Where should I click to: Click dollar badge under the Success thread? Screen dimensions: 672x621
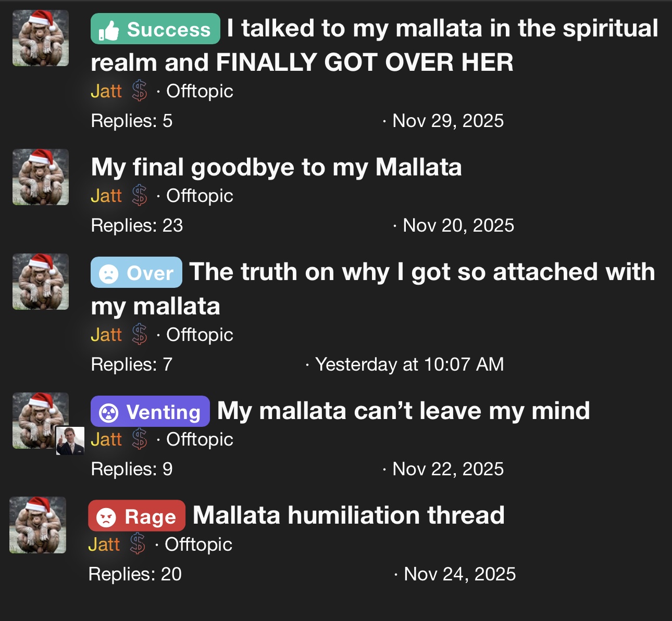coord(139,91)
